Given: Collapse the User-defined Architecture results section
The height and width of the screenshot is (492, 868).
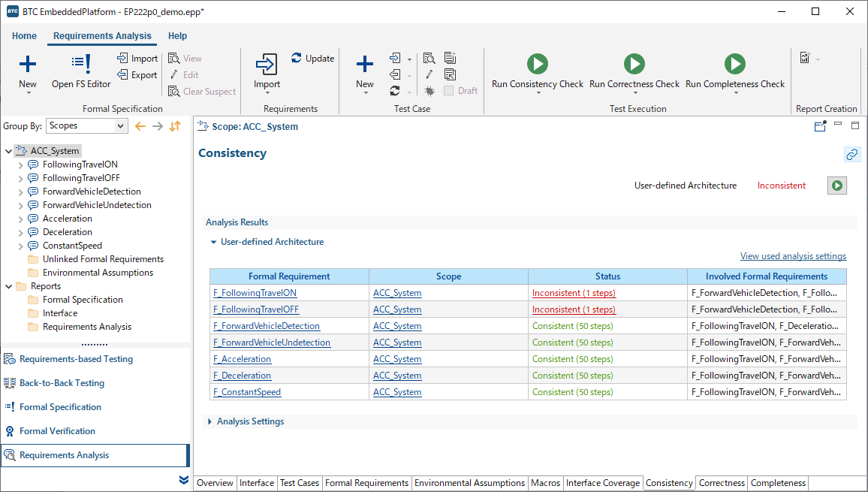Looking at the screenshot, I should click(213, 242).
